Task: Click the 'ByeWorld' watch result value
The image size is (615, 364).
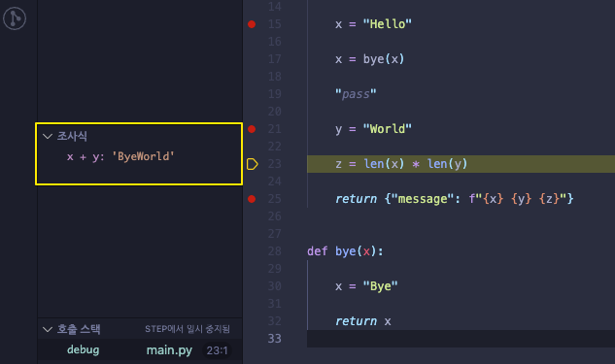Action: click(x=143, y=156)
